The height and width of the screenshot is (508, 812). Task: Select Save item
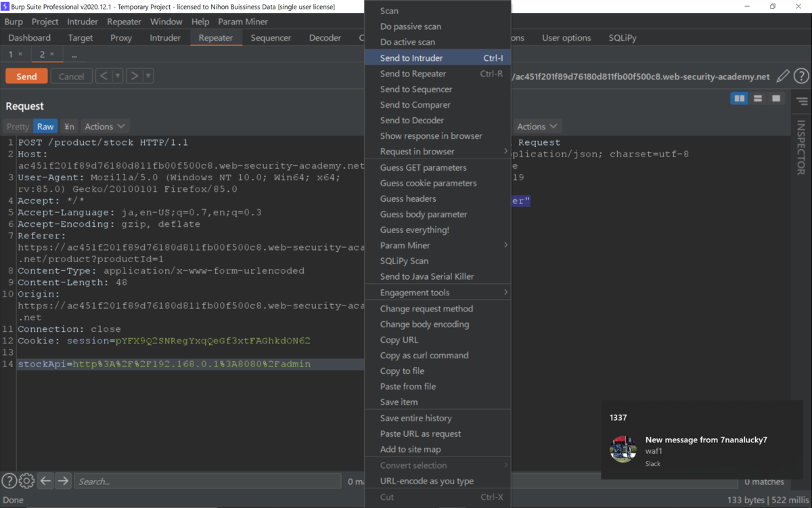(437, 402)
